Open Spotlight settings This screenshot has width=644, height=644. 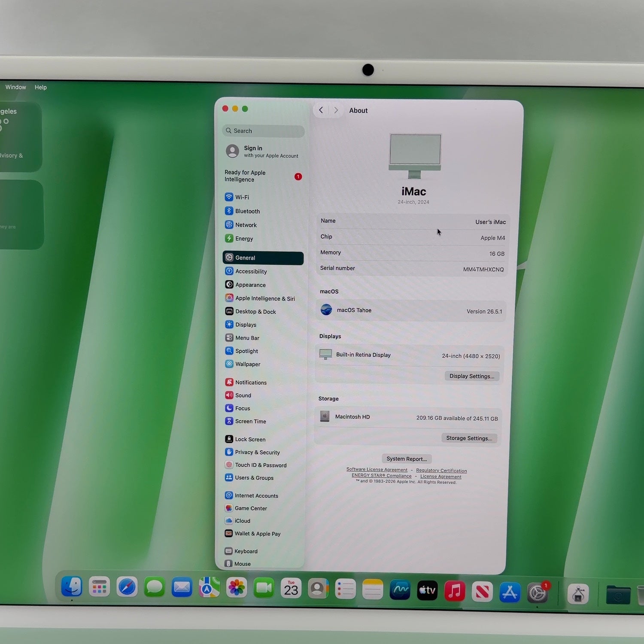pos(242,351)
